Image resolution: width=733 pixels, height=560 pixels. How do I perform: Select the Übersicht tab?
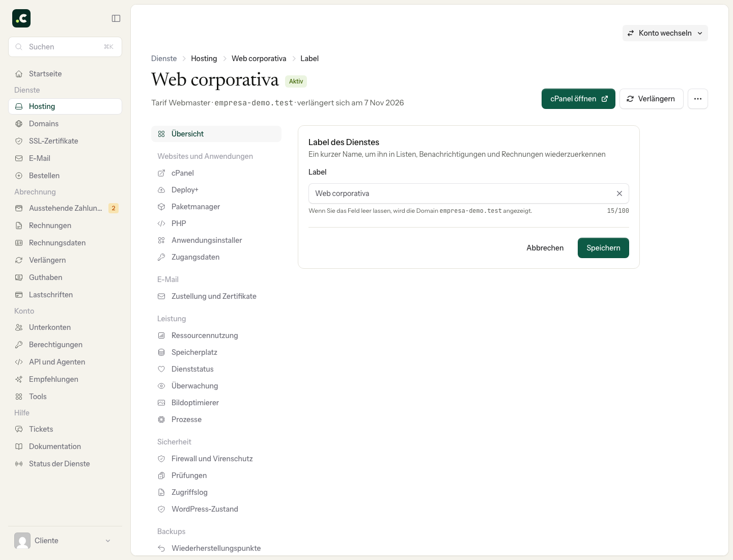[216, 134]
